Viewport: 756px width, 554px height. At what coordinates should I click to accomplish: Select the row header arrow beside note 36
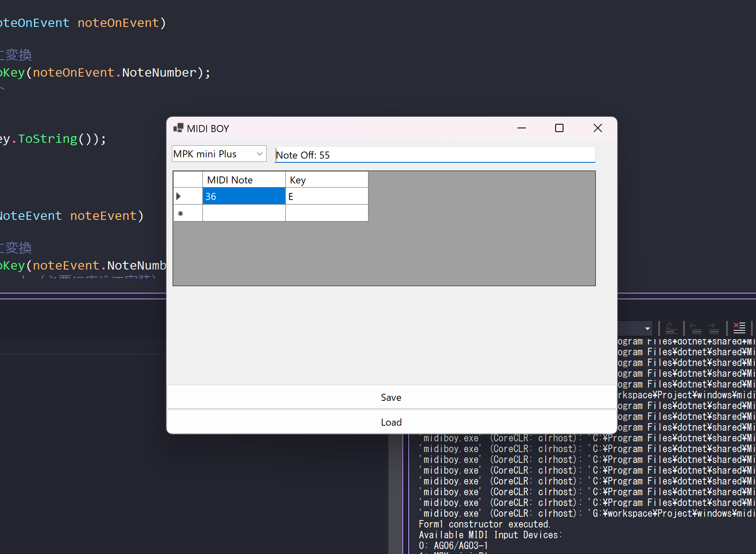pyautogui.click(x=178, y=196)
